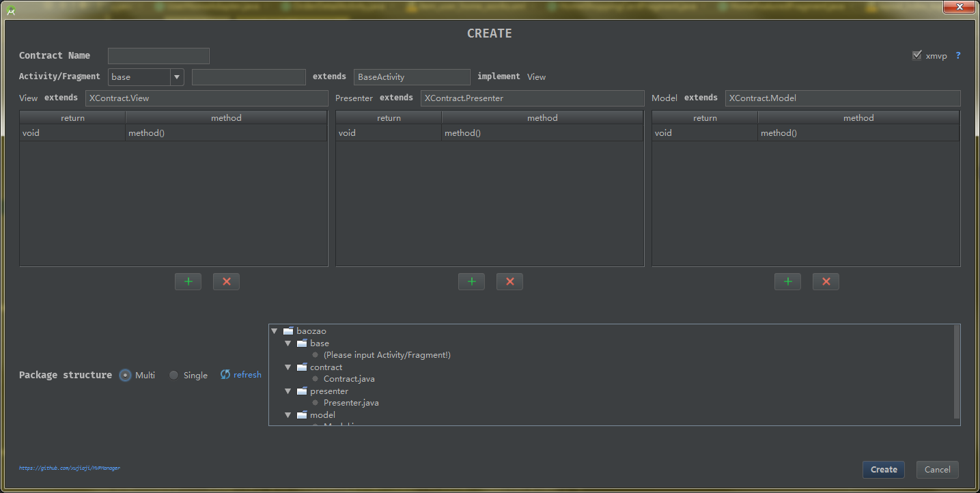980x493 pixels.
Task: Select Presenter.java in package tree
Action: (x=351, y=403)
